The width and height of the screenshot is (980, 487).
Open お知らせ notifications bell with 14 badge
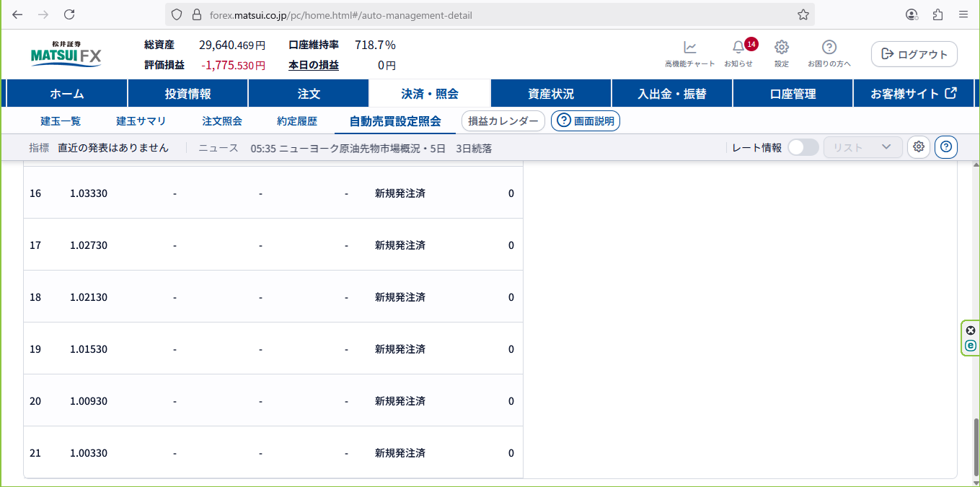[x=738, y=53]
